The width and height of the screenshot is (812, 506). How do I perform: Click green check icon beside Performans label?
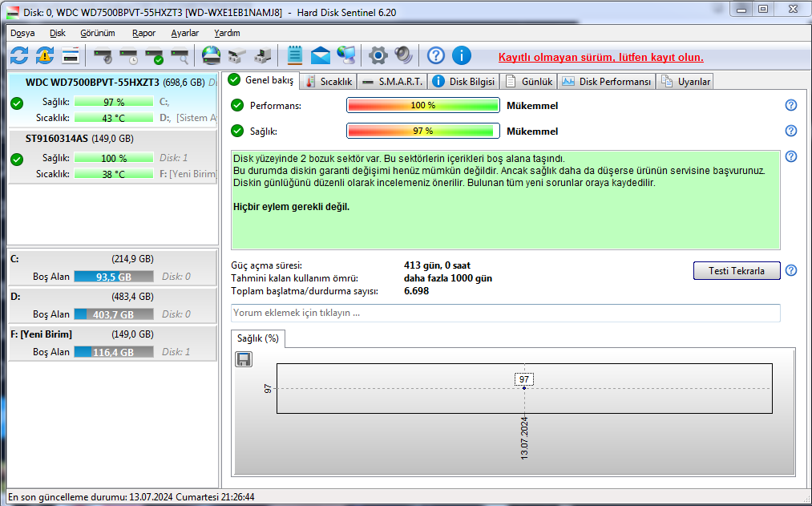pos(237,105)
